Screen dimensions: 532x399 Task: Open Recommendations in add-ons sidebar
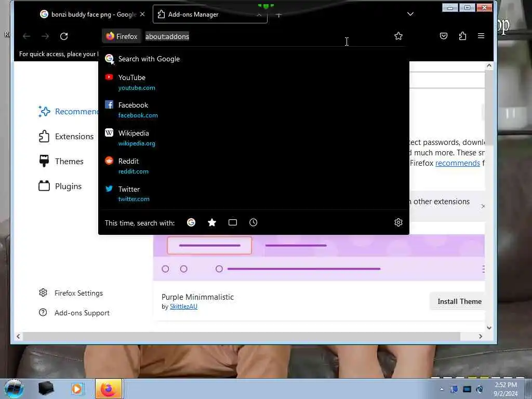point(68,111)
